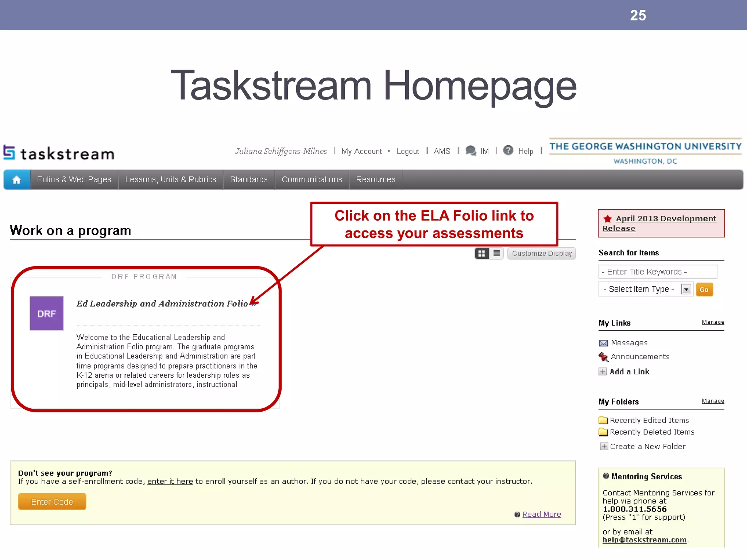Click the 'DRF PROGRAM' section label
Image resolution: width=747 pixels, height=560 pixels.
144,277
